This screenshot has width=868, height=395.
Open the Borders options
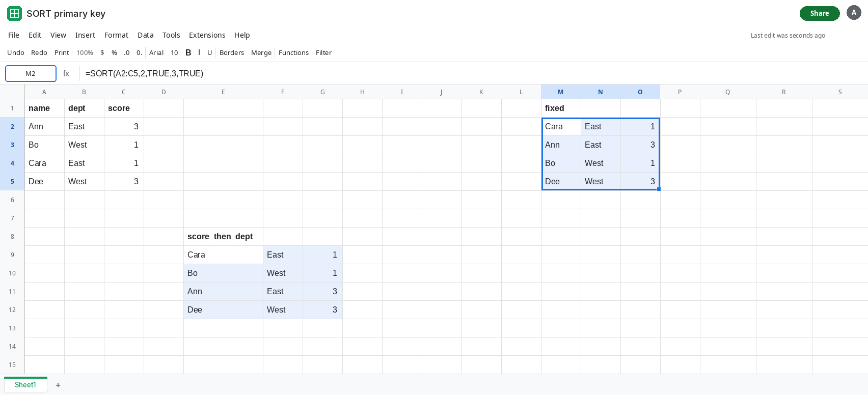point(232,52)
